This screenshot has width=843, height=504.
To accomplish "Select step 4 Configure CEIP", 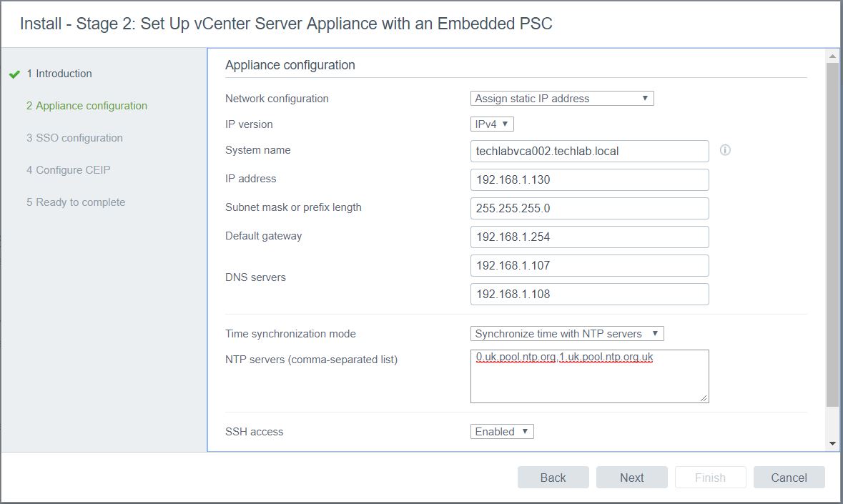I will [68, 170].
